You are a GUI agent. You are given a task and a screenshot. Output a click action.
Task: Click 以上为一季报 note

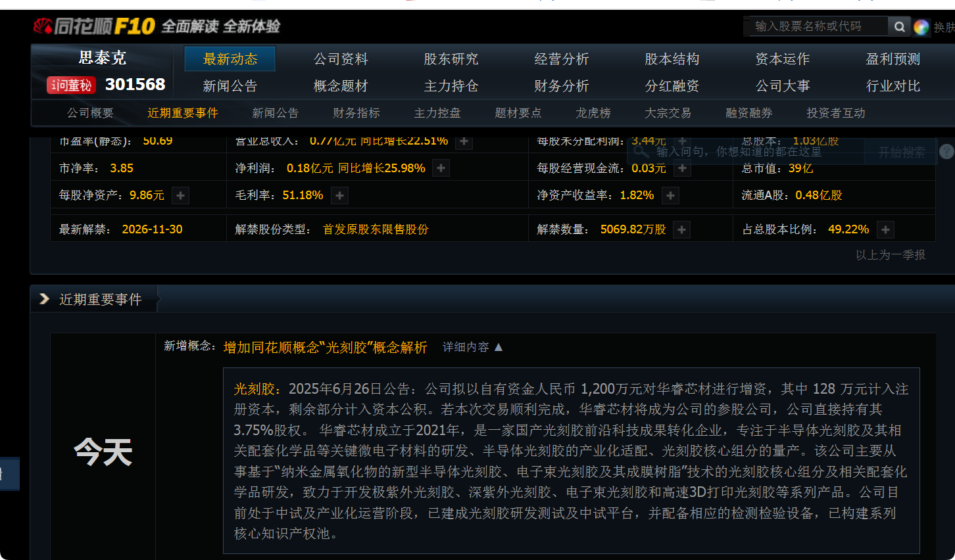(891, 255)
